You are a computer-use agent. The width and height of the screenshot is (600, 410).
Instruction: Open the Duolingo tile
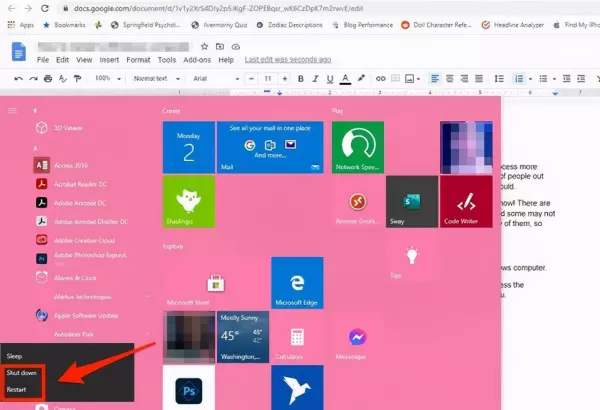click(189, 202)
